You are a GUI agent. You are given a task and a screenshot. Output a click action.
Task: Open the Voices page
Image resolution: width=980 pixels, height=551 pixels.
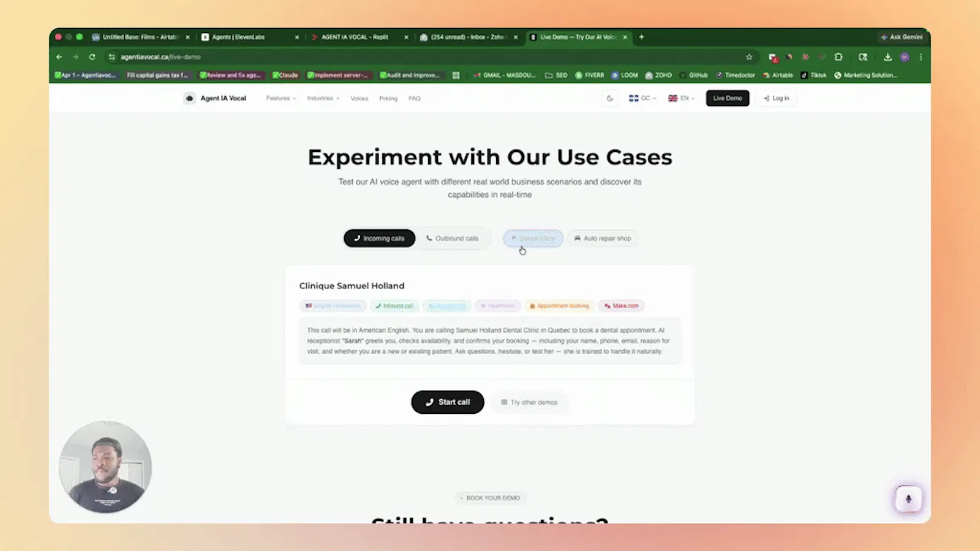coord(359,98)
